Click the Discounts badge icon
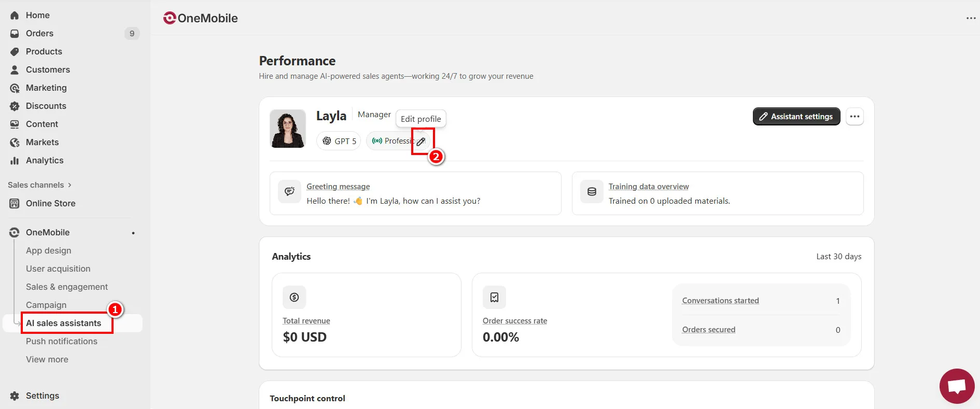The image size is (980, 409). coord(15,106)
